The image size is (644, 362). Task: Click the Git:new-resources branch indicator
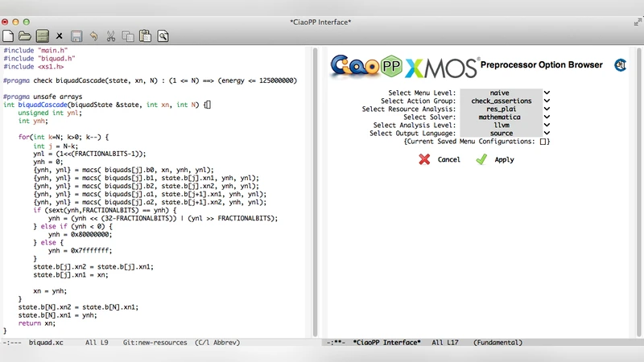coord(156,343)
